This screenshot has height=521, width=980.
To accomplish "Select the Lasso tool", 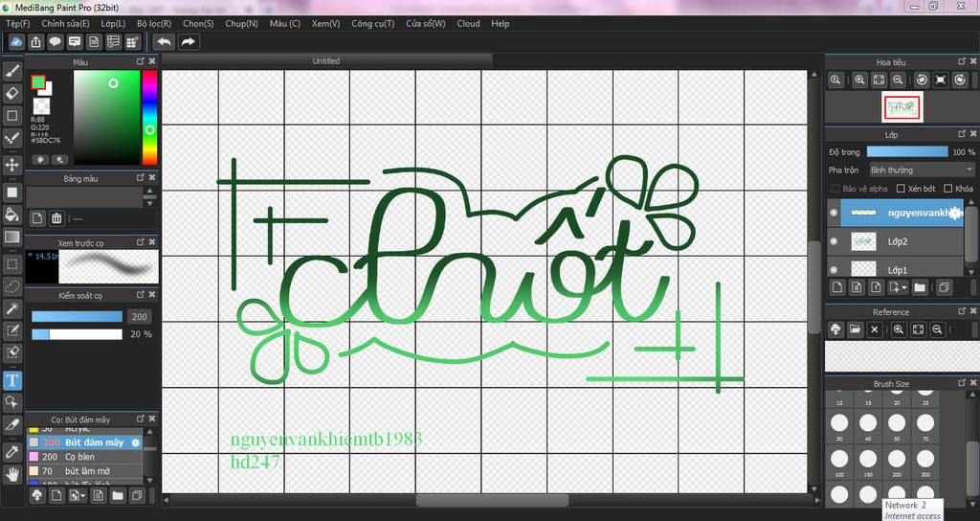I will point(11,286).
